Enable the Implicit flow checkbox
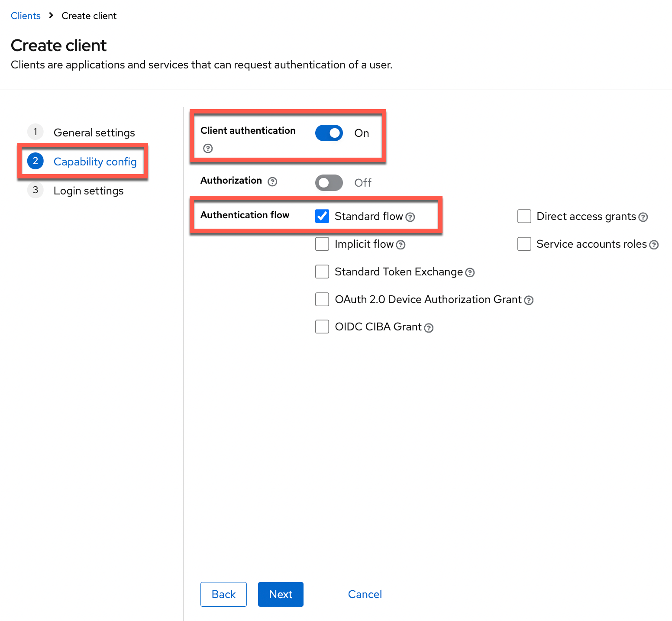The image size is (672, 621). [322, 244]
